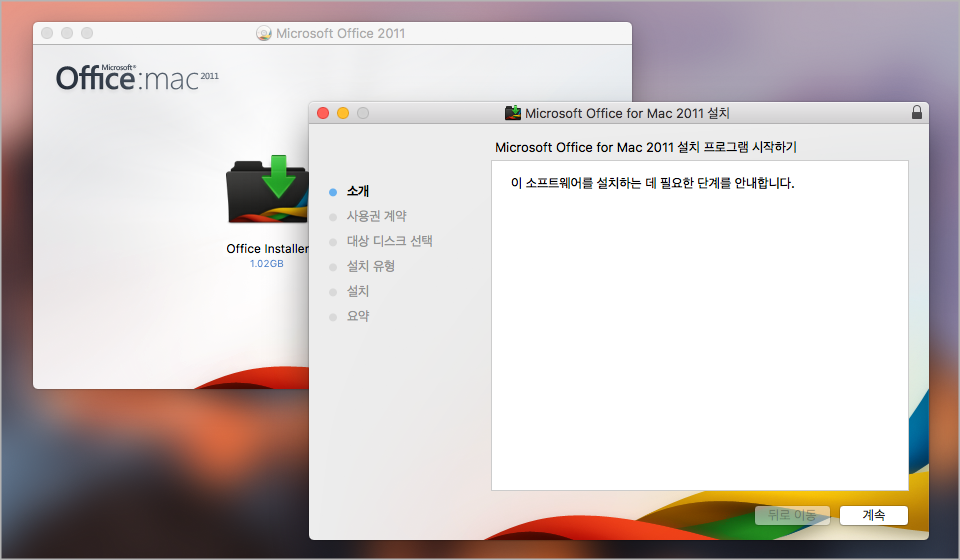
Task: Open the Office Installer package icon
Action: point(268,190)
